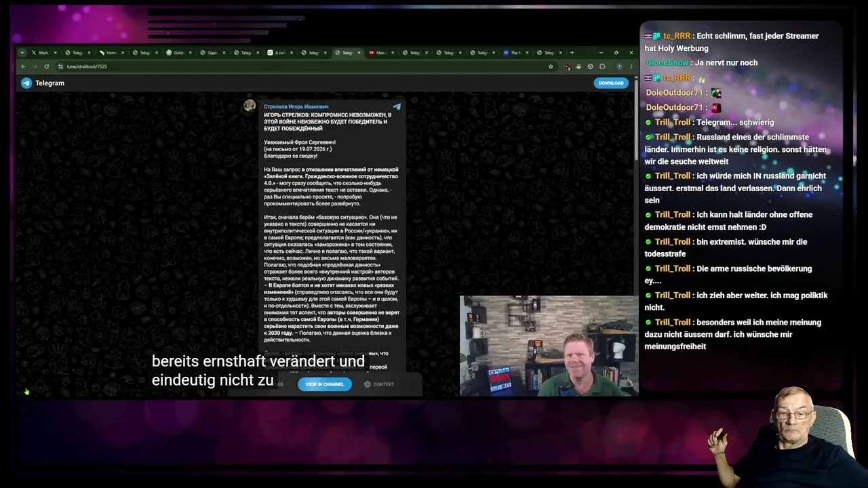868x488 pixels.
Task: Open the author link Стрелков Игорь Иванович
Action: (x=296, y=106)
